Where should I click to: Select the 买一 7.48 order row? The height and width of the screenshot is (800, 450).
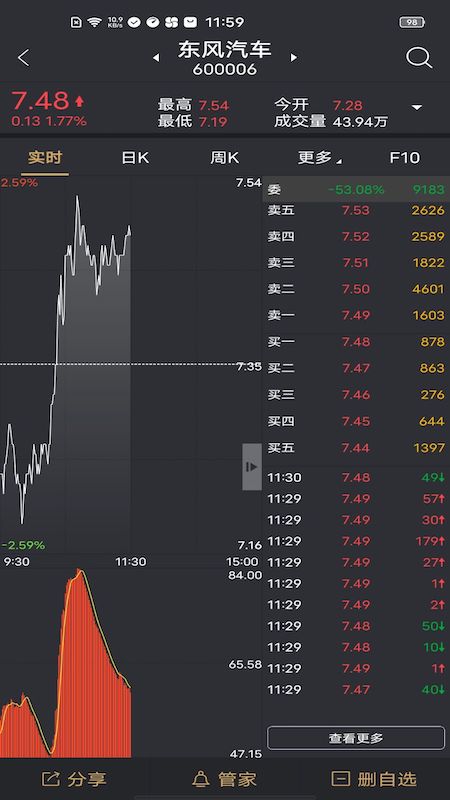[x=356, y=342]
